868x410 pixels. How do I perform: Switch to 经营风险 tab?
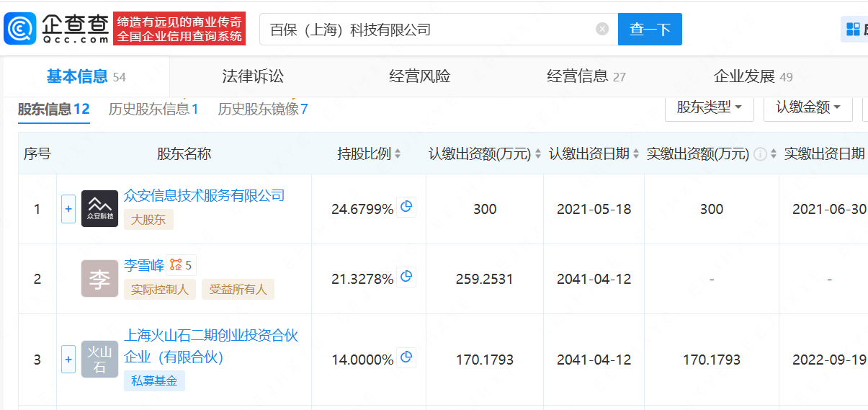[419, 76]
